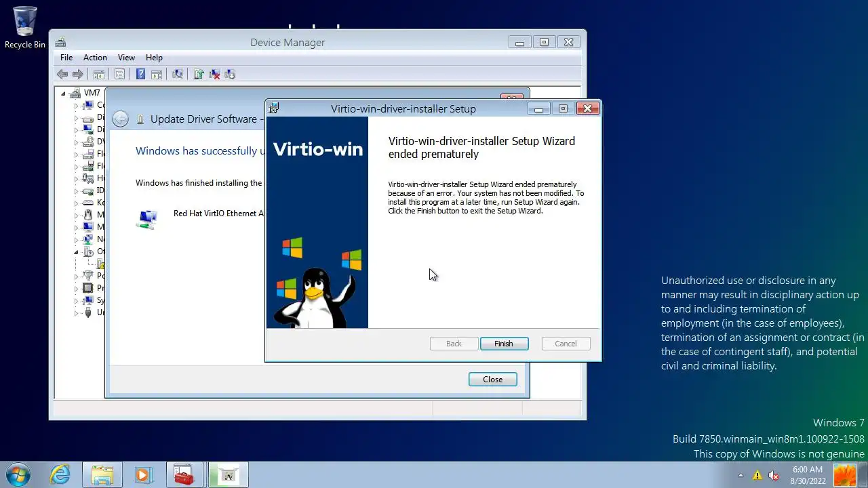
Task: Click Scan for hardware changes toolbar icon
Action: (x=178, y=75)
